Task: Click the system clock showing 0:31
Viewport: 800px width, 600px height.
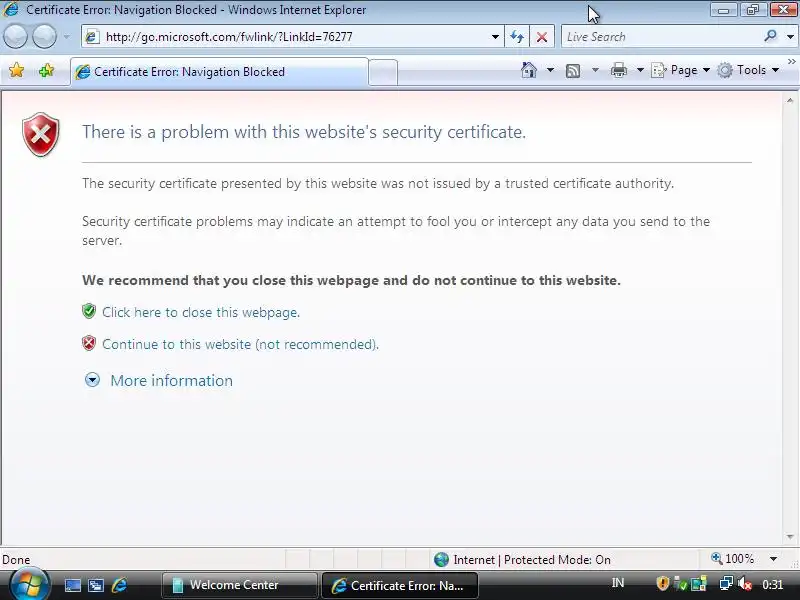Action: click(772, 584)
